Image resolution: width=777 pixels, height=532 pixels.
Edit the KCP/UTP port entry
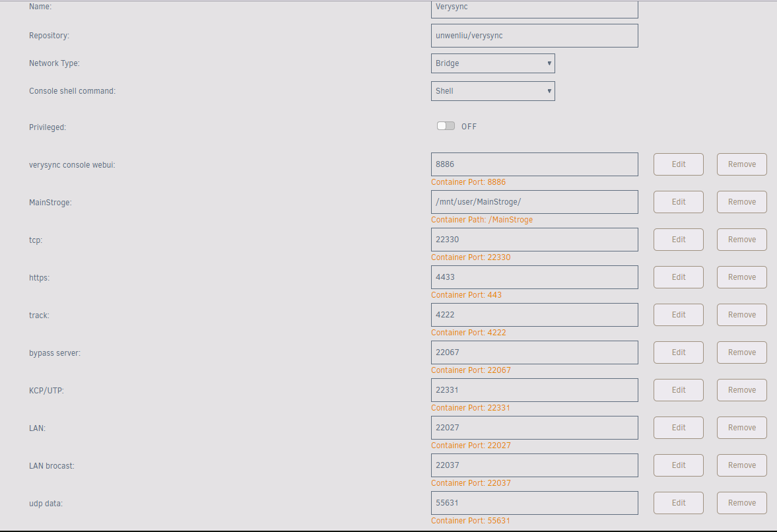(x=678, y=390)
